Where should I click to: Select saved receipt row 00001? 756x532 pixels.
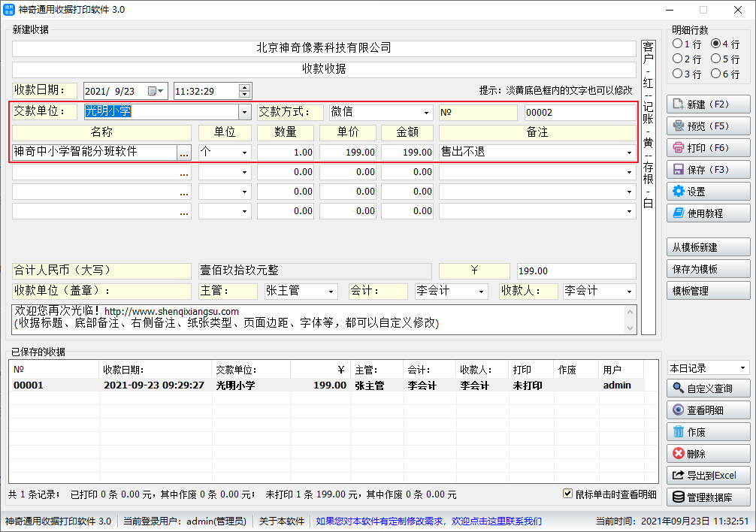point(327,385)
